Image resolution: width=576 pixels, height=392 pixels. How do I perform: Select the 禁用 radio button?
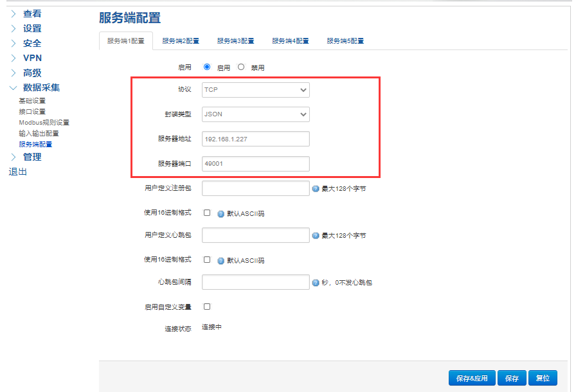pyautogui.click(x=241, y=67)
